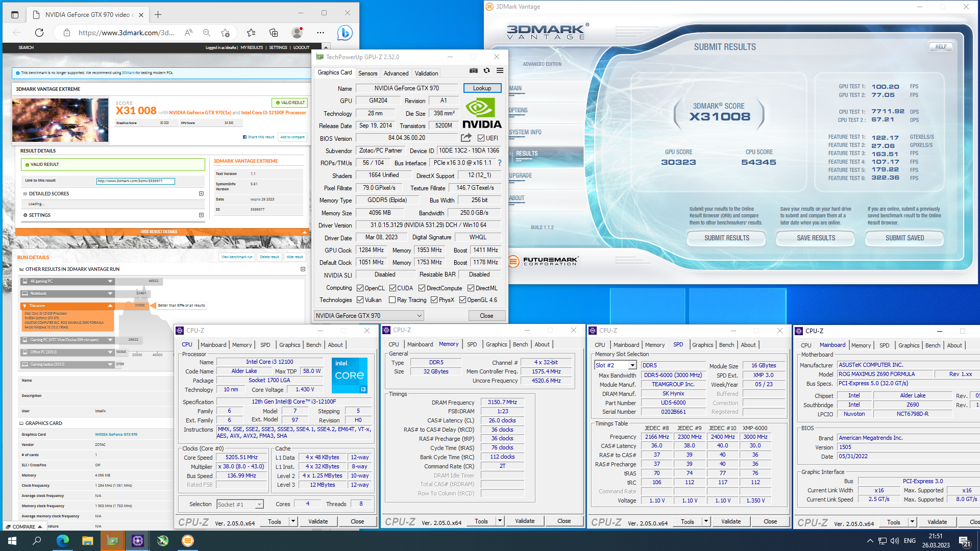Toggle OpenGL 4.6 checkbox
The image size is (980, 551).
tap(462, 300)
